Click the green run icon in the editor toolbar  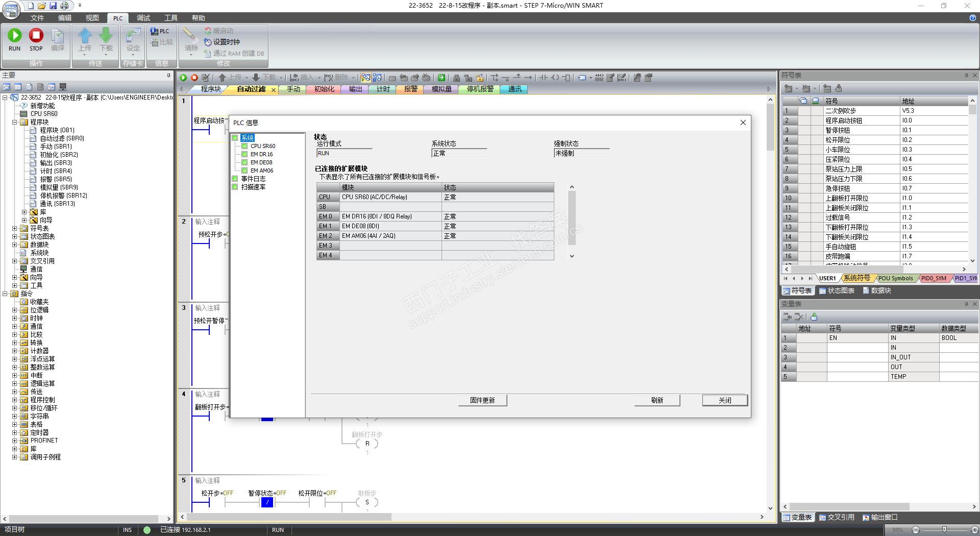click(183, 78)
